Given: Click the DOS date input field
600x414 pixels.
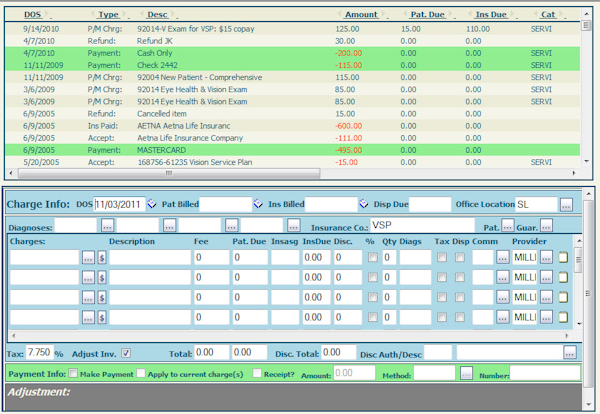Looking at the screenshot, I should click(120, 204).
